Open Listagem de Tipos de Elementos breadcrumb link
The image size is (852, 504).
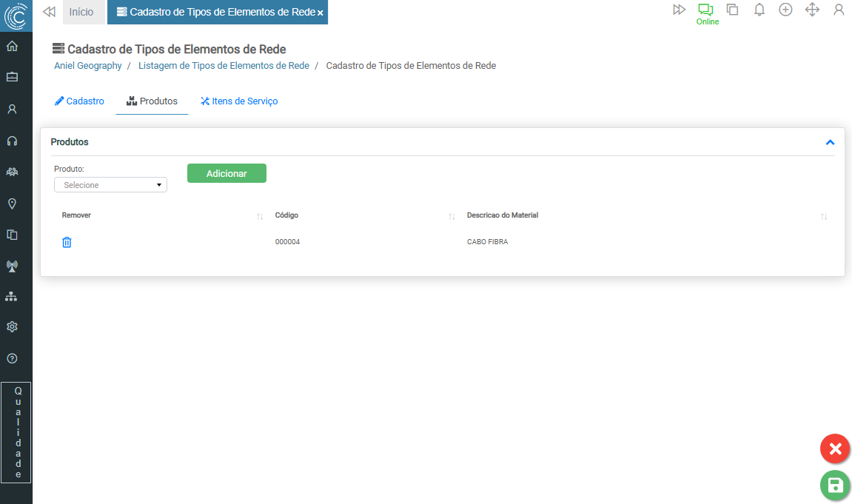pyautogui.click(x=224, y=66)
